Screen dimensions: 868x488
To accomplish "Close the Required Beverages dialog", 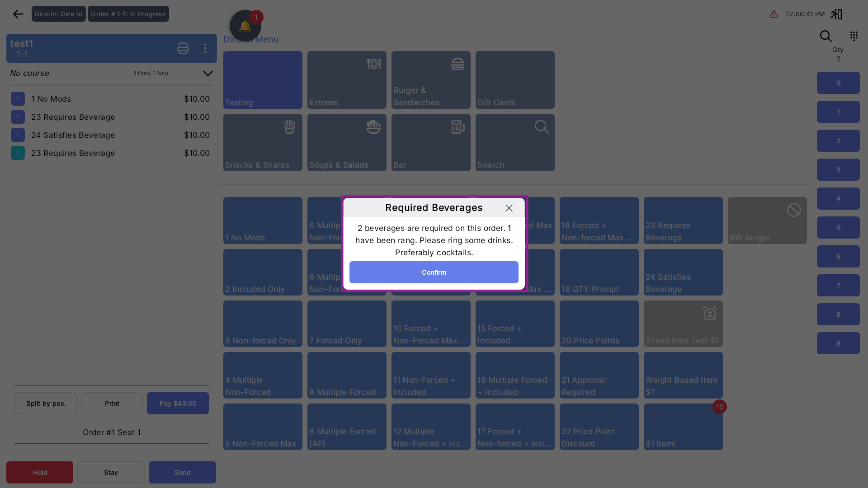I will (509, 208).
